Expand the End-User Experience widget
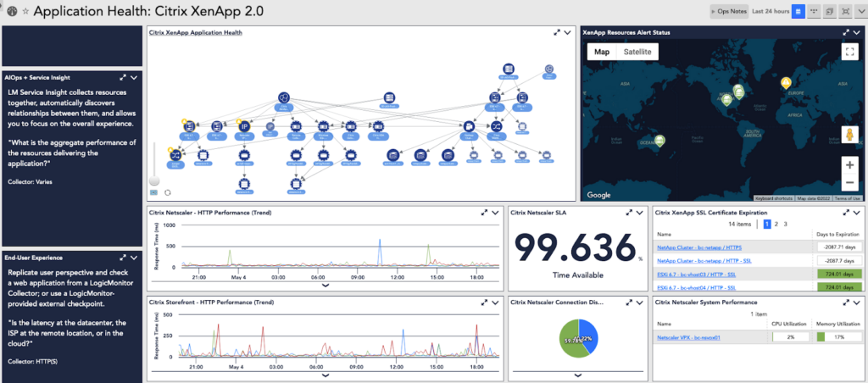This screenshot has height=383, width=868. (123, 258)
